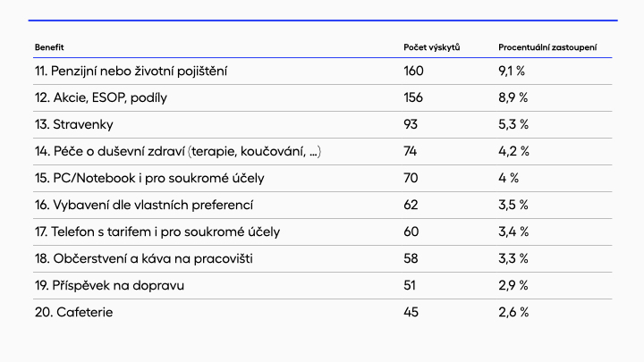Screen dimensions: 644x362
Task: Select the Vybavení dle vlastních preferencí row
Action: click(x=144, y=205)
